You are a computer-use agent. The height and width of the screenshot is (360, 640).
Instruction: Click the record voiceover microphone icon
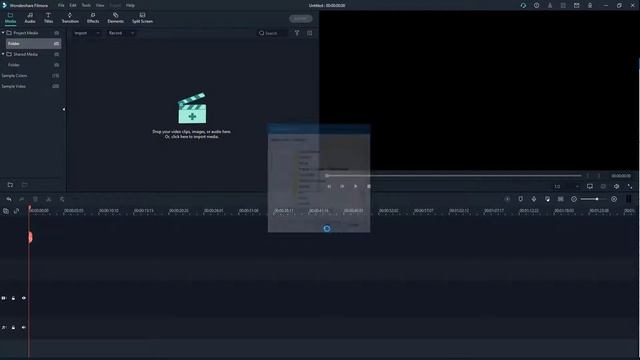coord(534,199)
